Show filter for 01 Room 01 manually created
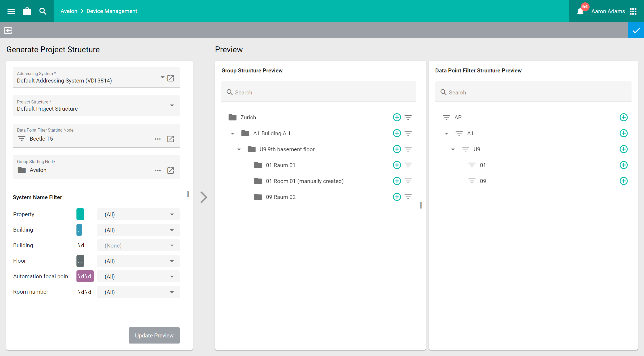This screenshot has width=644, height=356. tap(408, 181)
